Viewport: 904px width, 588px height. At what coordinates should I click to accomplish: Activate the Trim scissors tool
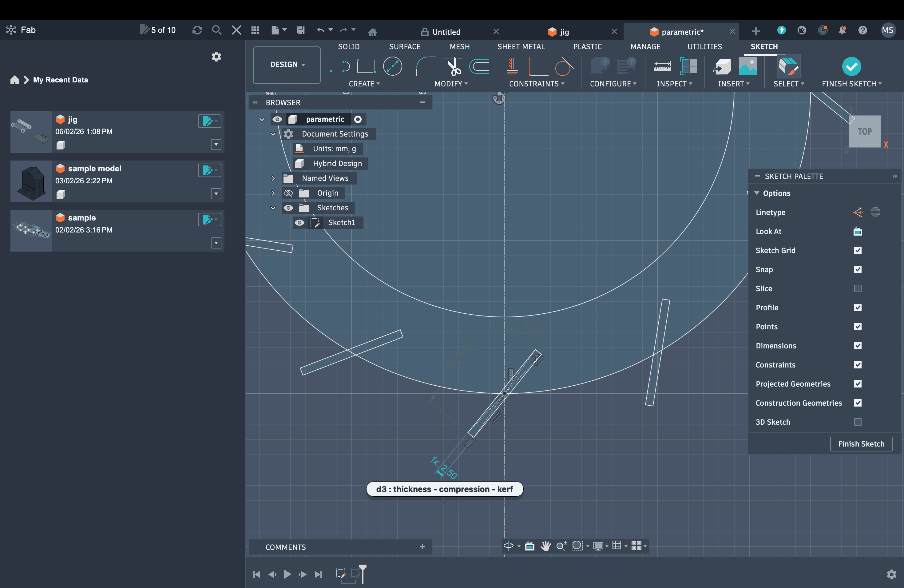click(454, 67)
